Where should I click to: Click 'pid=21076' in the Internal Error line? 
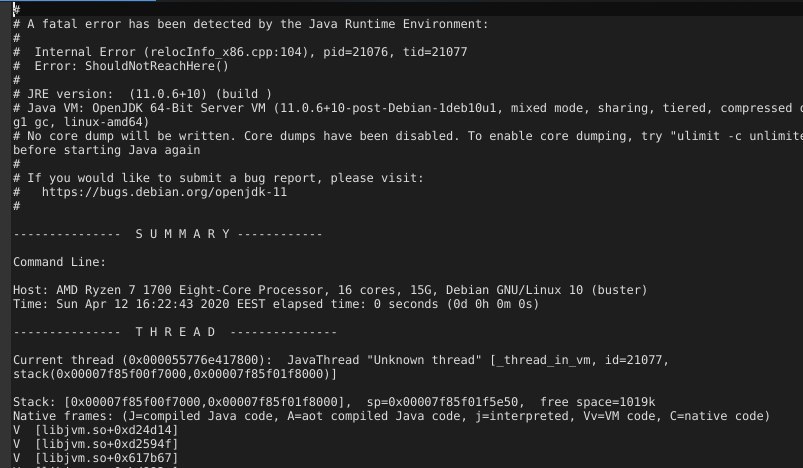[x=355, y=52]
